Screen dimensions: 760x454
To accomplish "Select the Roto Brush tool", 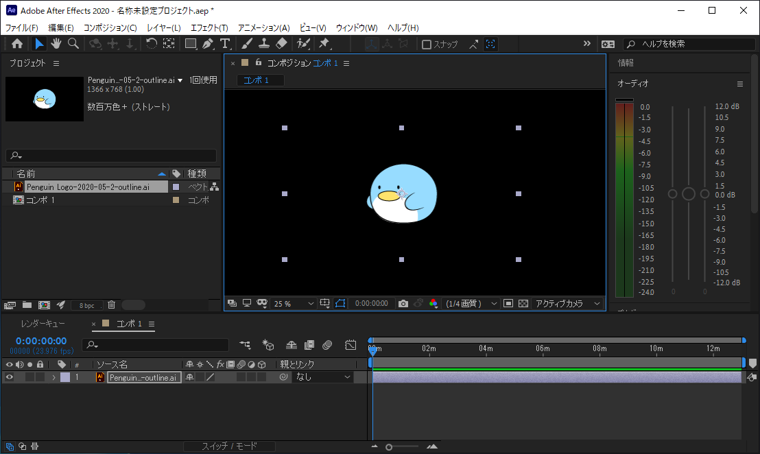I will point(303,44).
